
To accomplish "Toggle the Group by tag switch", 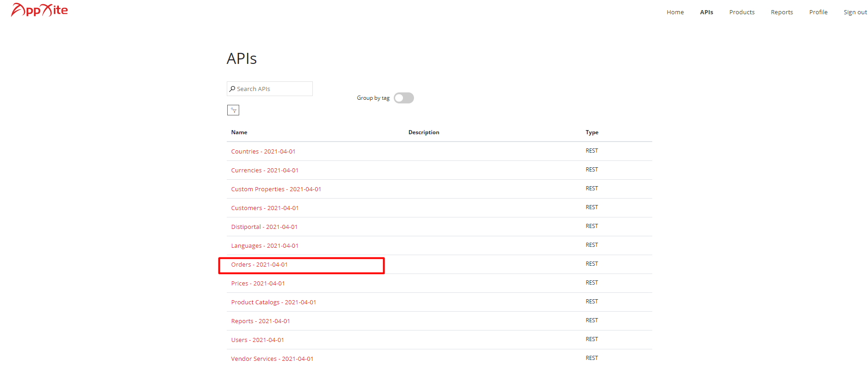I will (x=404, y=98).
